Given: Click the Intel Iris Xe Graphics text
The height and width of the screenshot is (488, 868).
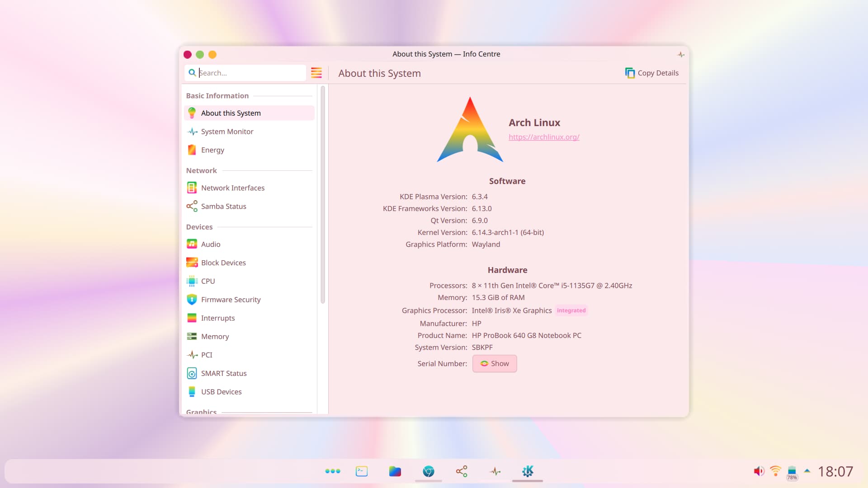Looking at the screenshot, I should [x=512, y=310].
